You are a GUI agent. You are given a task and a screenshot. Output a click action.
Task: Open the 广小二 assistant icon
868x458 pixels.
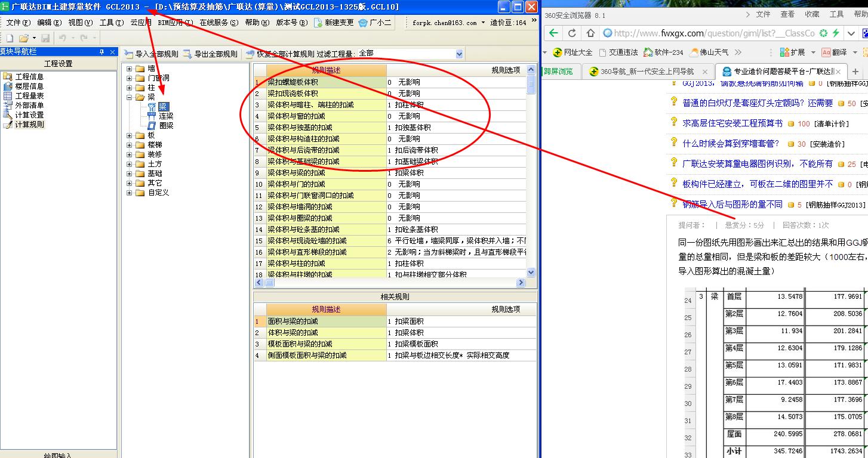[375, 23]
